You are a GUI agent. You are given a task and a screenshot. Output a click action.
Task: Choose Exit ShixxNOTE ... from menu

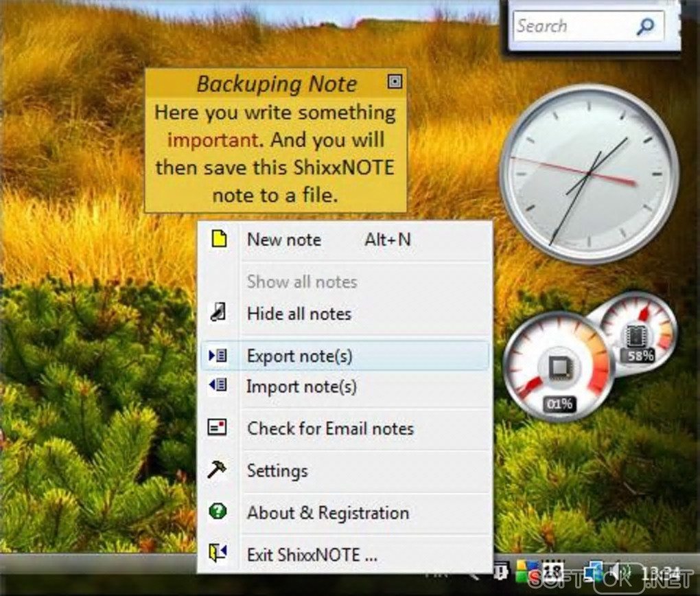click(x=345, y=555)
